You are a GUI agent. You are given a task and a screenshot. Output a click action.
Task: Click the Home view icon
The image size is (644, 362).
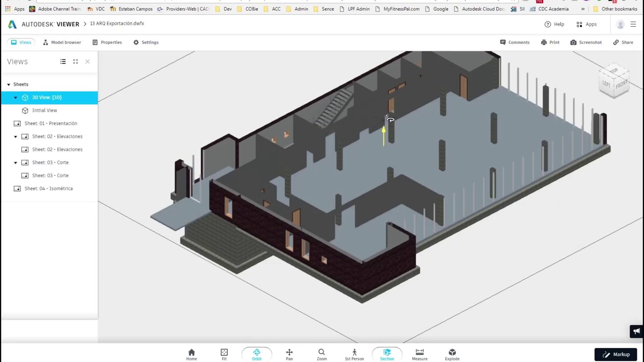tap(192, 354)
